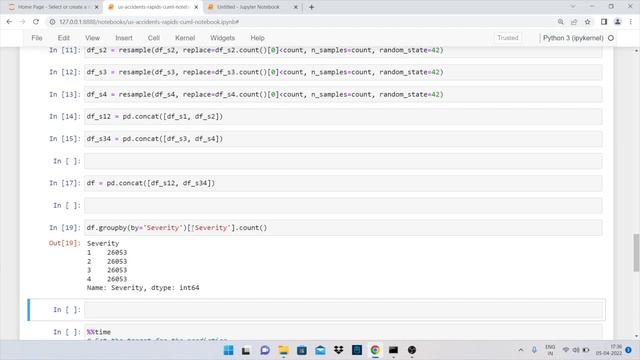The image size is (640, 360).
Task: Open a new browser tab
Action: point(311,7)
